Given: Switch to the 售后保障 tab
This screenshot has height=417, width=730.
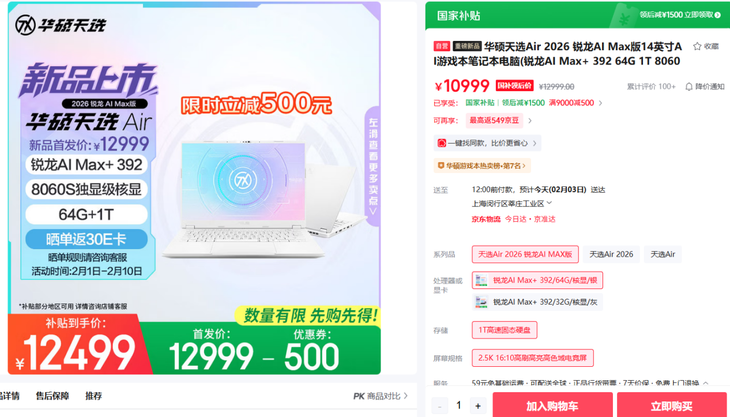Looking at the screenshot, I should click(x=52, y=396).
